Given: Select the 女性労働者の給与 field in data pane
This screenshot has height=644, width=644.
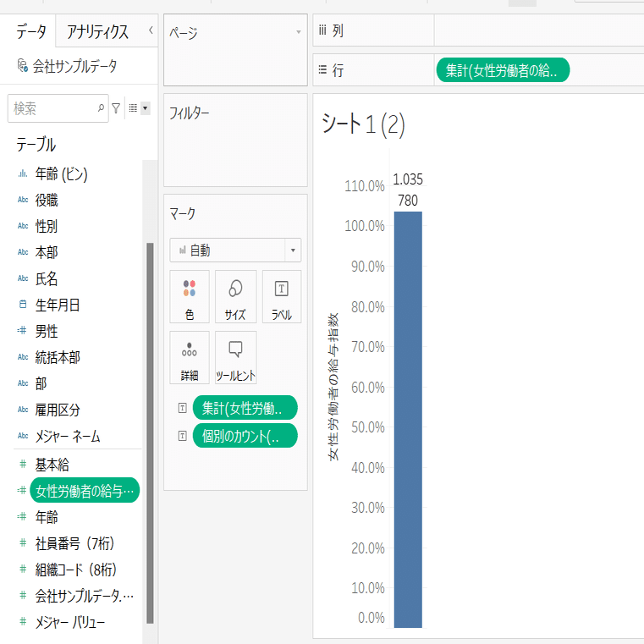Looking at the screenshot, I should coord(85,490).
